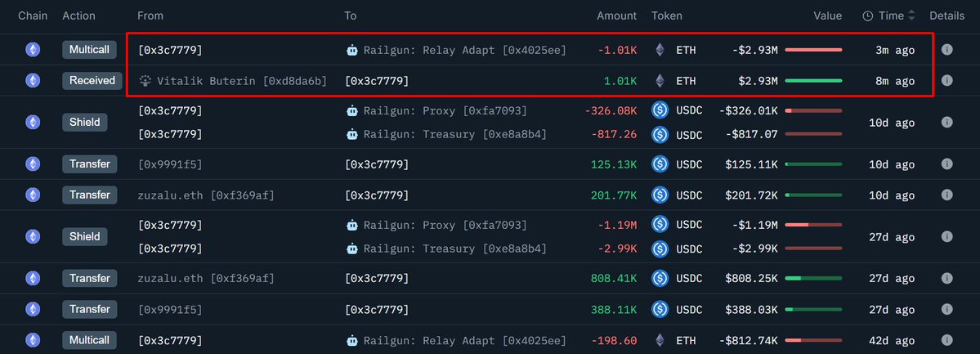Screen dimensions: 980x354
Task: Click the Action column header
Action: click(78, 16)
